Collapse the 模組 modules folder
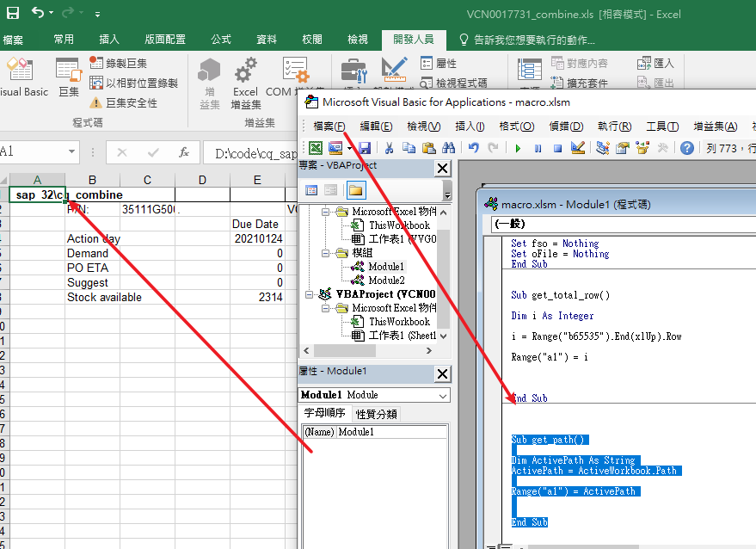The image size is (756, 549). 325,253
